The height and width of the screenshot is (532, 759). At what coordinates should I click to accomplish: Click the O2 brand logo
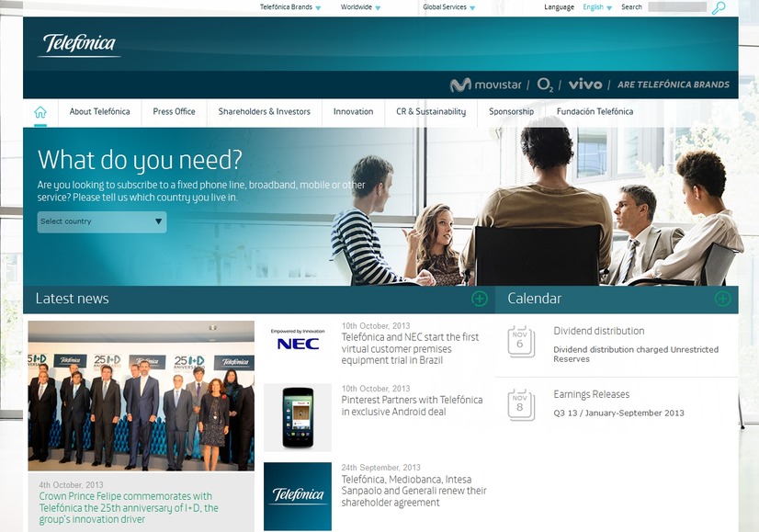(545, 85)
